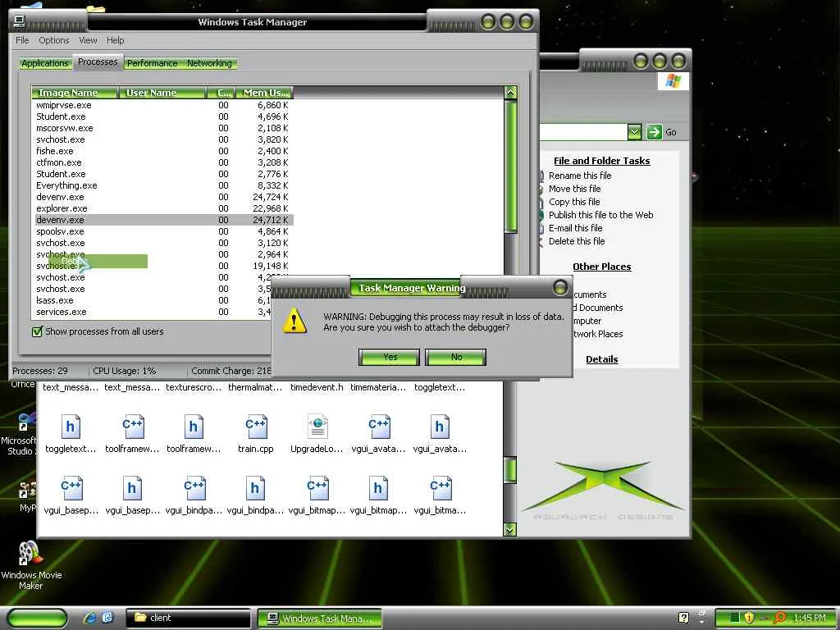
Task: Switch to the Applications tab
Action: pyautogui.click(x=45, y=63)
